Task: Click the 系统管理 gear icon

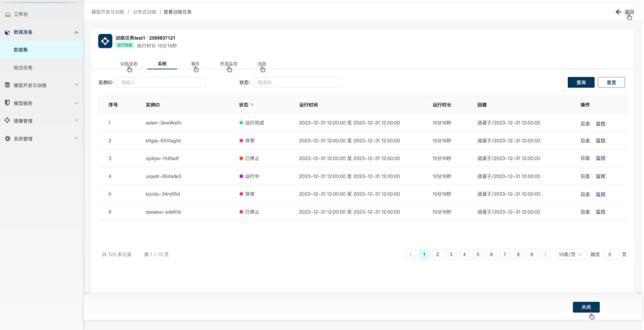Action: pos(7,139)
